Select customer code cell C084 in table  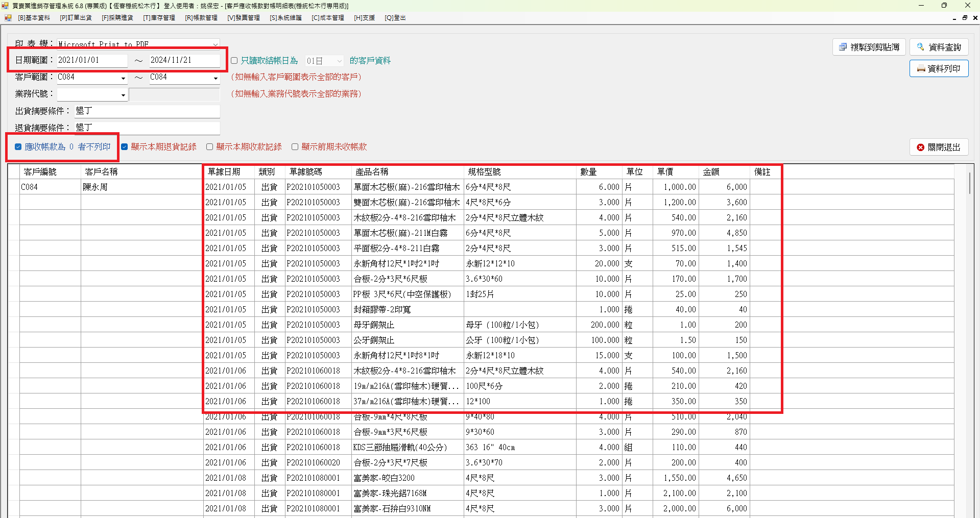coord(50,187)
